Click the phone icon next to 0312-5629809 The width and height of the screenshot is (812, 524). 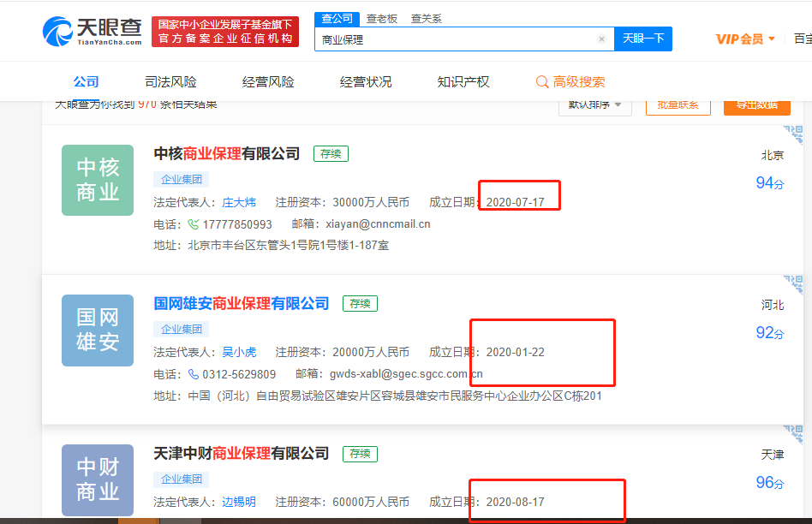click(x=194, y=374)
